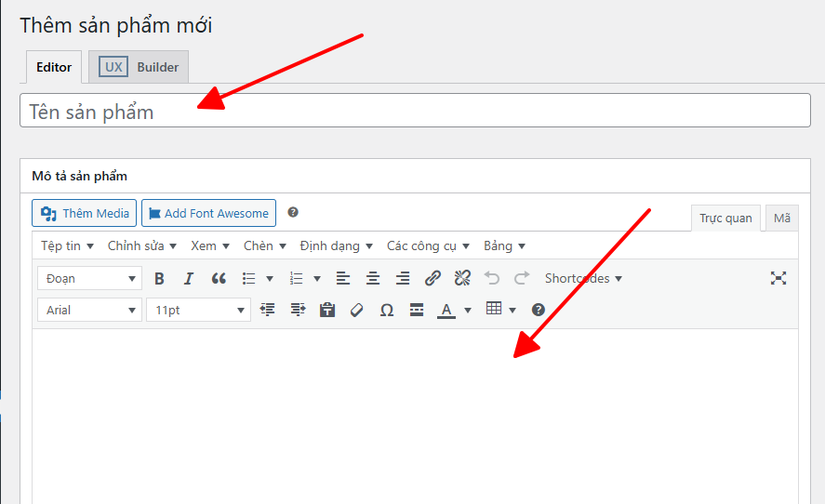Viewport: 825px width, 504px height.
Task: Click the insert link chain icon
Action: click(432, 278)
